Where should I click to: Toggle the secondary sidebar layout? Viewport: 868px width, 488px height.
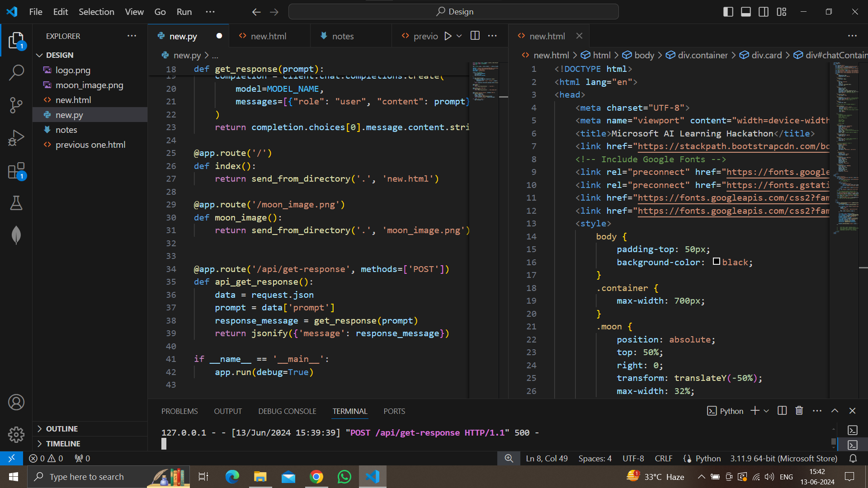click(x=764, y=12)
